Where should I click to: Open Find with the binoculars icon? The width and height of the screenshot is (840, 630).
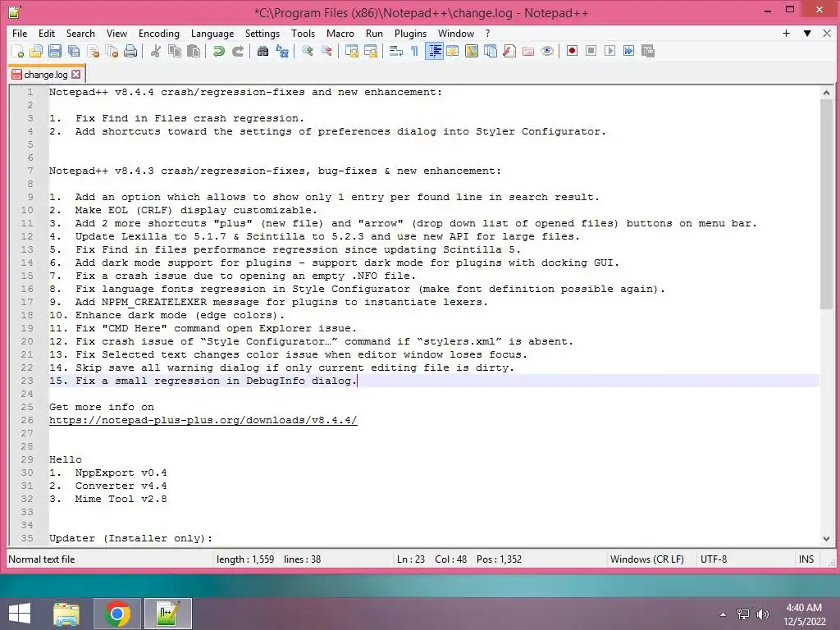pyautogui.click(x=262, y=51)
